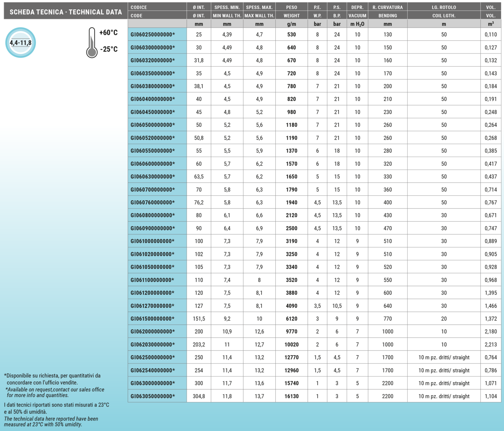Click the m H2O unit cell
Image resolution: width=504 pixels, height=431 pixels.
point(357,24)
